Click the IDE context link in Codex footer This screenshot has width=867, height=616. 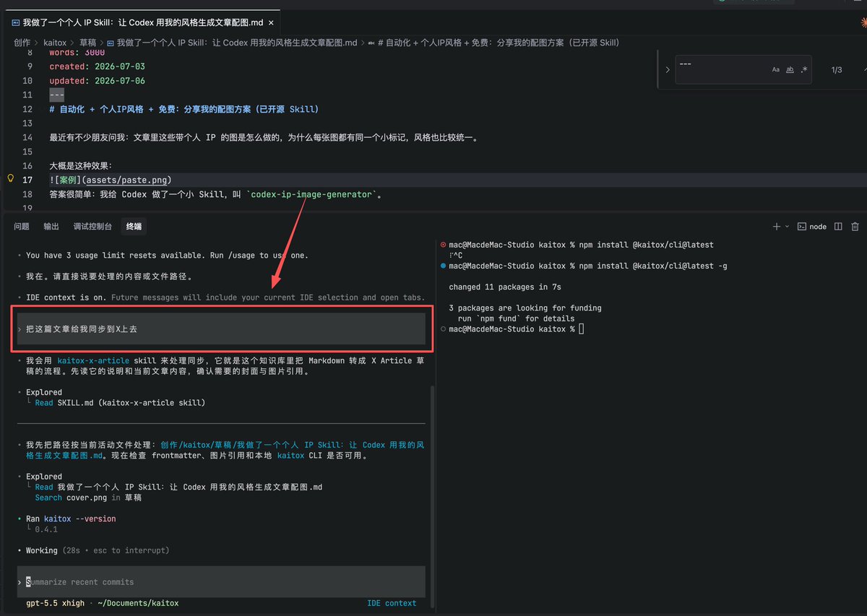392,603
